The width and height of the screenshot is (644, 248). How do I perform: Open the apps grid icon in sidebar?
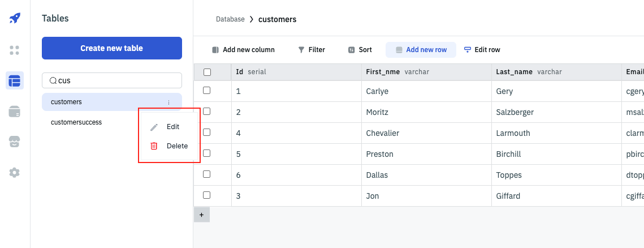(15, 50)
